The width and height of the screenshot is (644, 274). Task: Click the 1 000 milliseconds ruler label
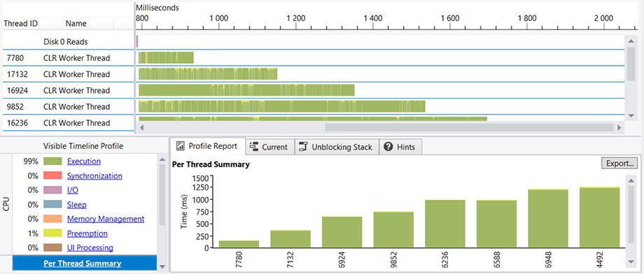click(218, 18)
